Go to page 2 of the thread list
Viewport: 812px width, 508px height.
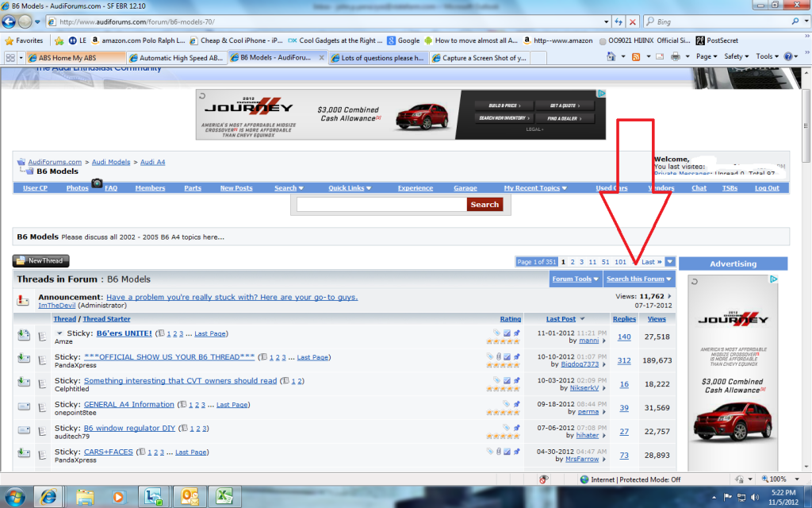tap(573, 262)
